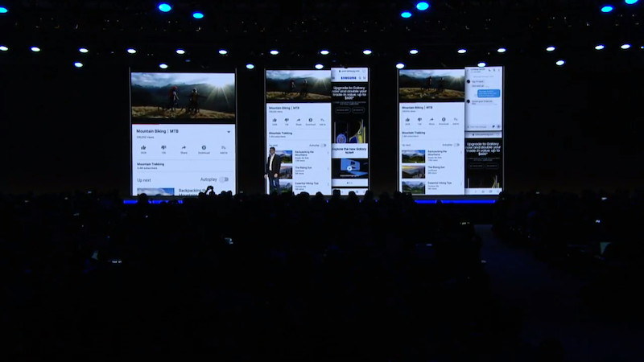Tap Share icon on the screen with messaging

(x=431, y=121)
